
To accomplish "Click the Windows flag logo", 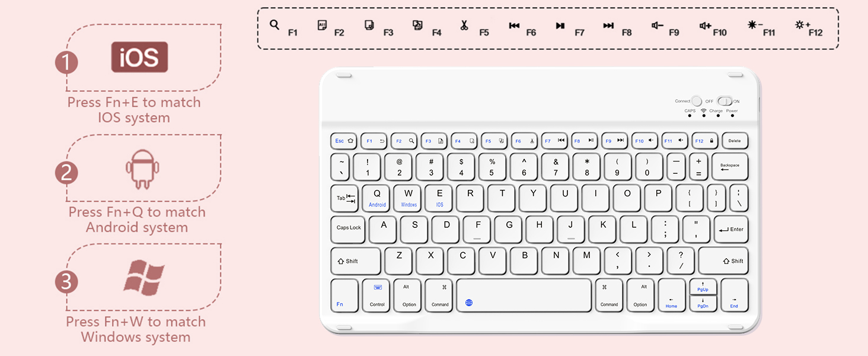I will 144,278.
